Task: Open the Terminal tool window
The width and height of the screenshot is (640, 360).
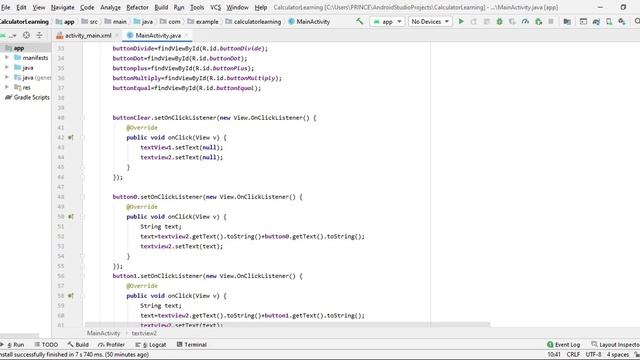Action: pyautogui.click(x=192, y=344)
